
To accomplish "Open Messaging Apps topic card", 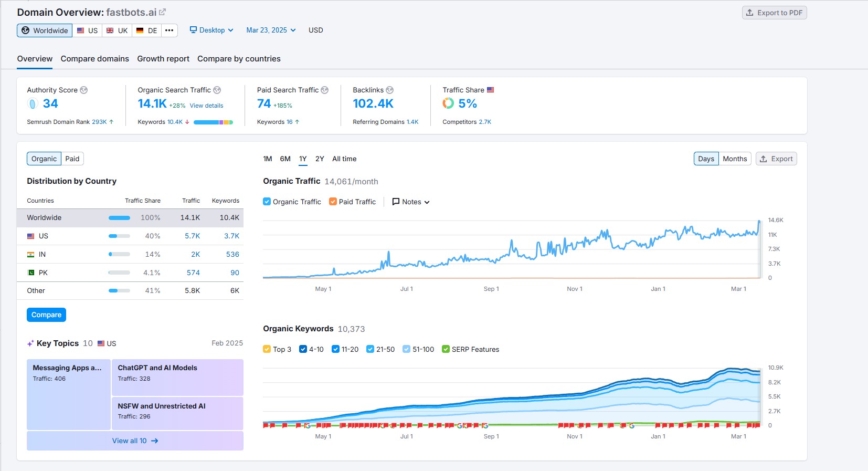I will click(x=69, y=394).
